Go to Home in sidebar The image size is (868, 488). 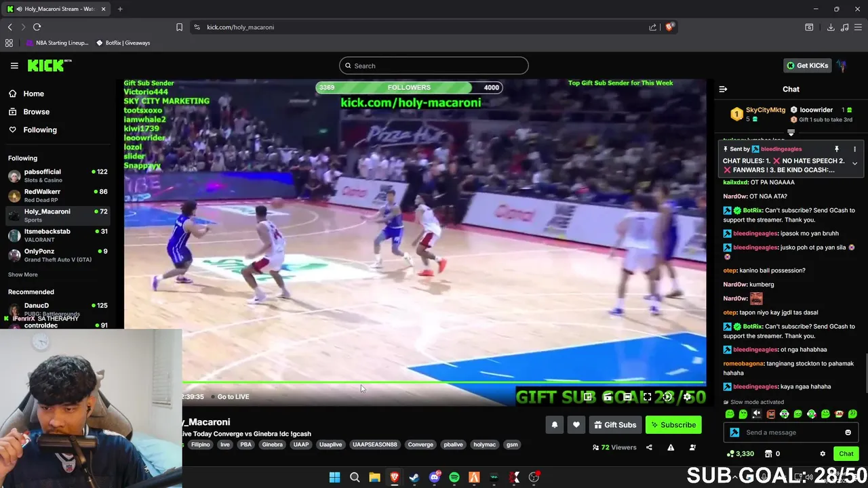tap(26, 94)
